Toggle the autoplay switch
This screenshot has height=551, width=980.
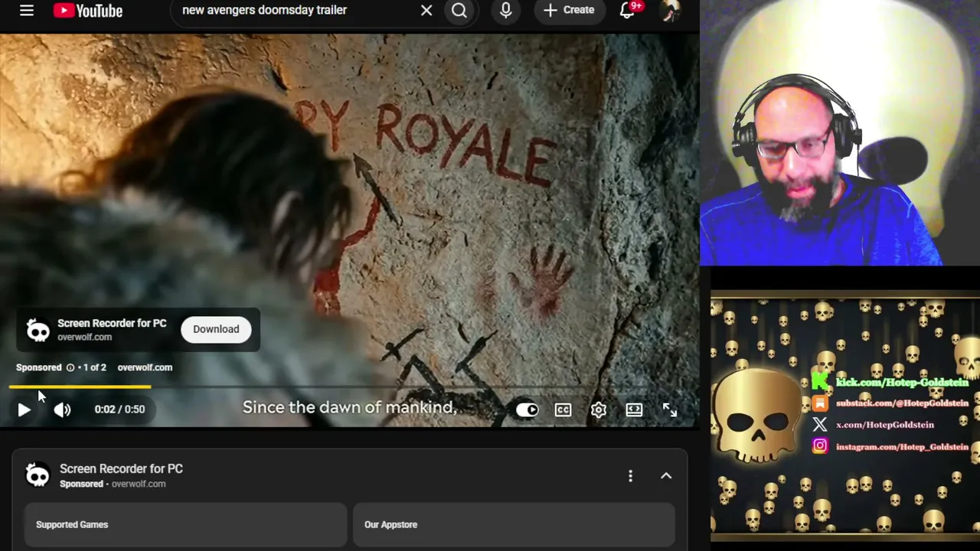(x=527, y=409)
